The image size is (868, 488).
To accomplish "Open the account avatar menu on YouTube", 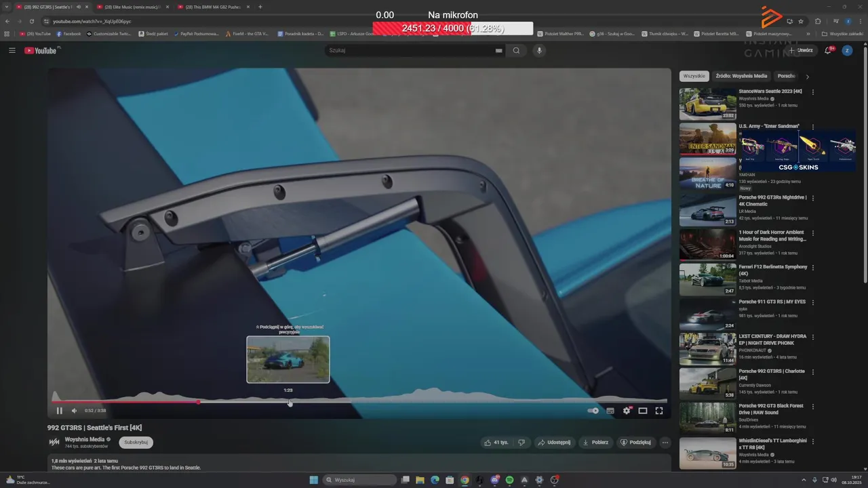I will [847, 50].
